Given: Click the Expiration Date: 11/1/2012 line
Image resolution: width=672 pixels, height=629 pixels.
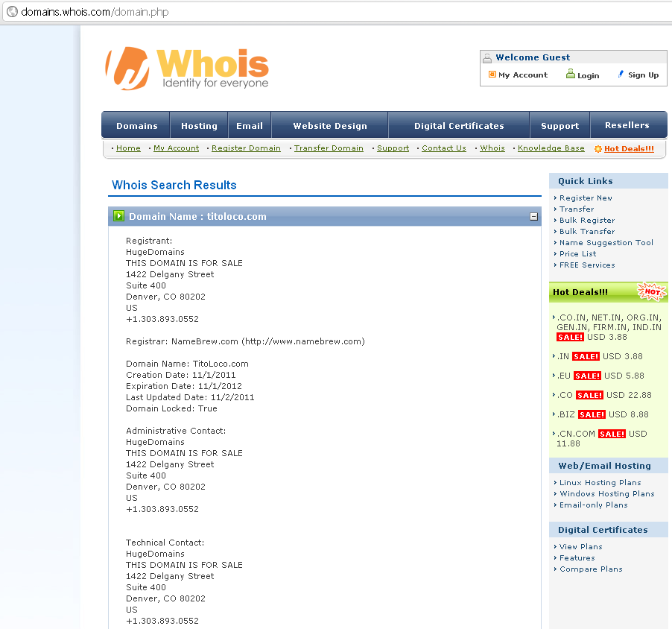Looking at the screenshot, I should tap(184, 386).
